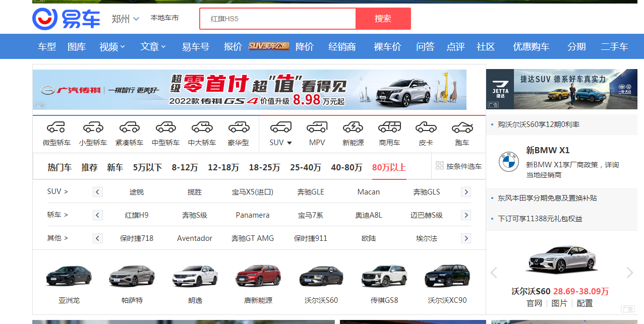Pick the 中大轿车 category icon
This screenshot has width=644, height=324.
202,127
